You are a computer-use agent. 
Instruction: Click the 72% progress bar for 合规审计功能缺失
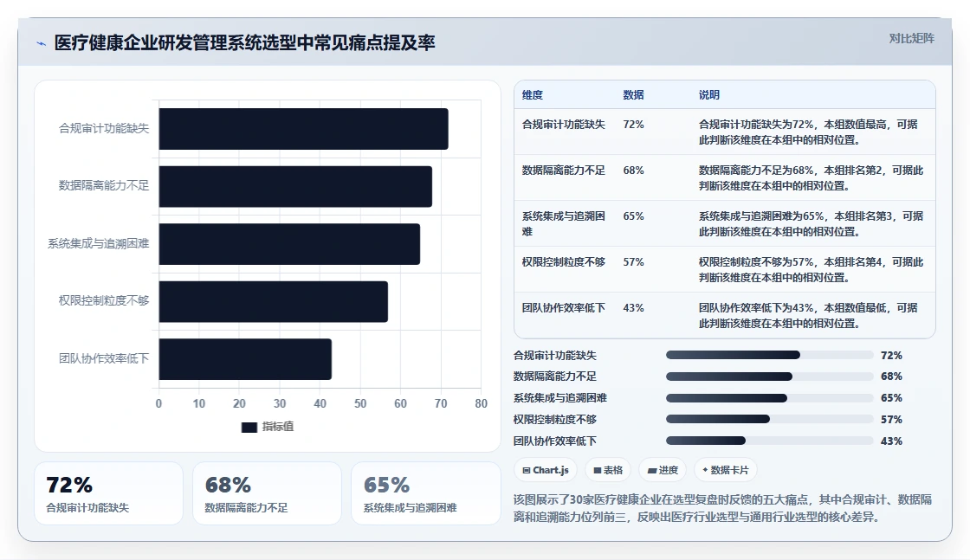tap(770, 356)
